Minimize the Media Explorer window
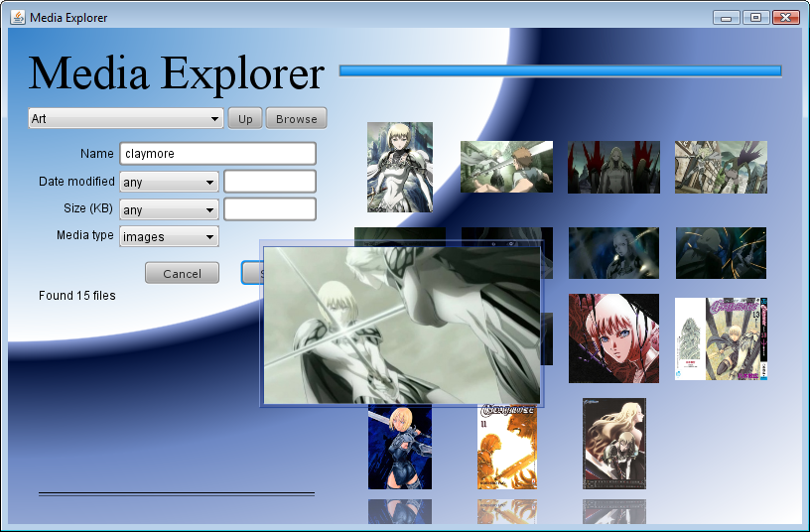 pyautogui.click(x=727, y=18)
